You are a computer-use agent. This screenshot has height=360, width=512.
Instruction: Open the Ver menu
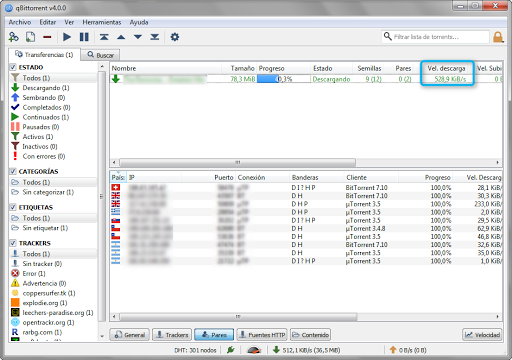69,22
